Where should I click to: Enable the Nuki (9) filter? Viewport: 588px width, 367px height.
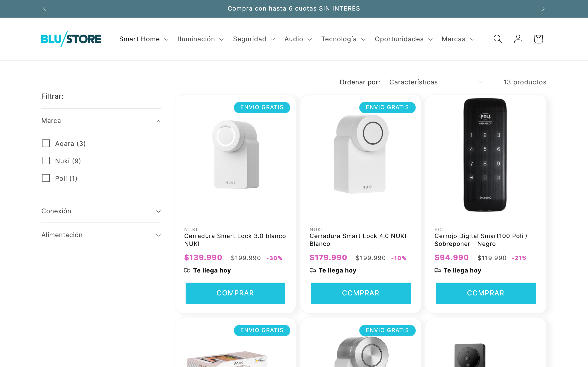(46, 160)
